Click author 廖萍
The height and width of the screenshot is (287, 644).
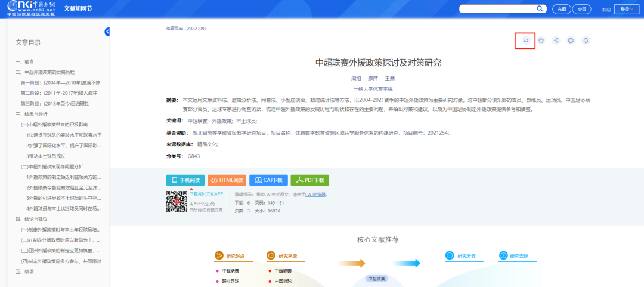pyautogui.click(x=373, y=78)
